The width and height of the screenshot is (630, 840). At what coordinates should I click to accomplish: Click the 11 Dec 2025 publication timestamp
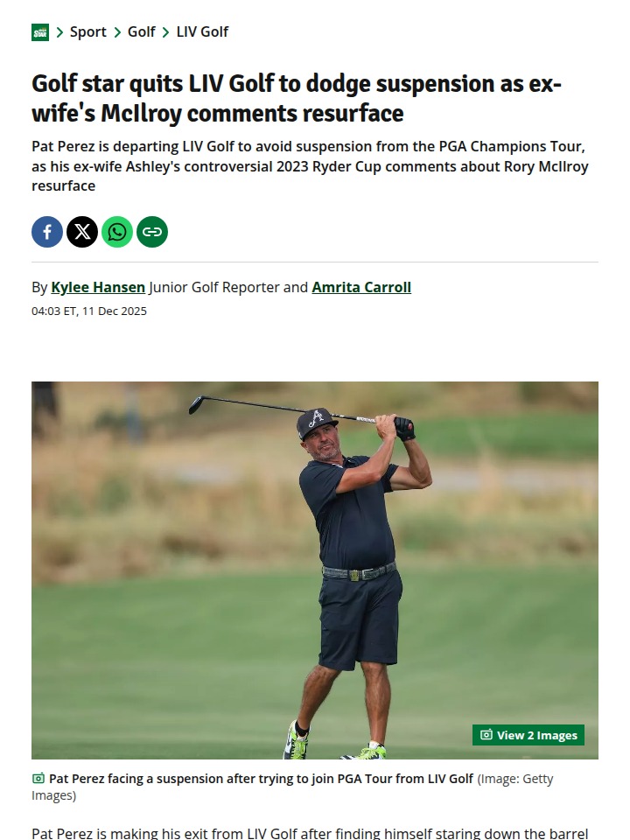89,311
